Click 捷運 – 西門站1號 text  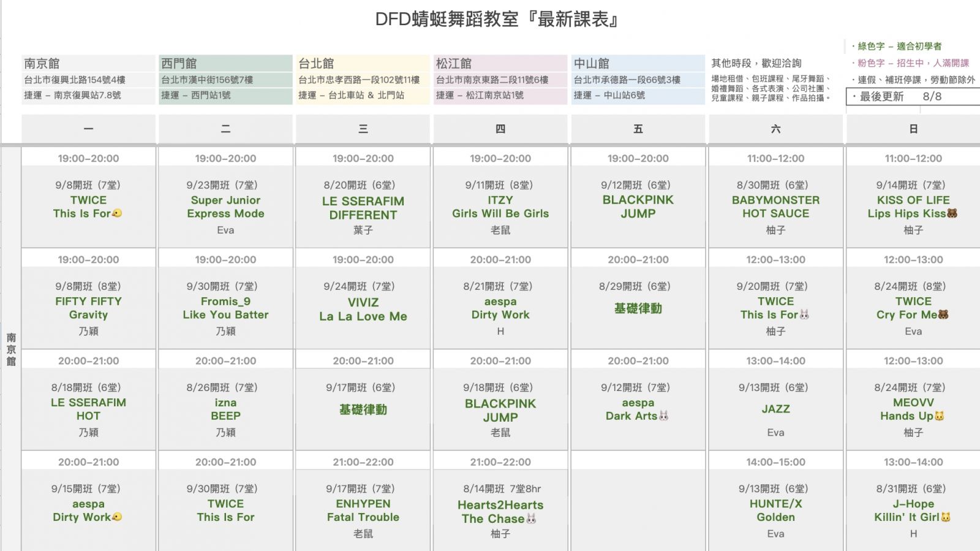pyautogui.click(x=196, y=95)
